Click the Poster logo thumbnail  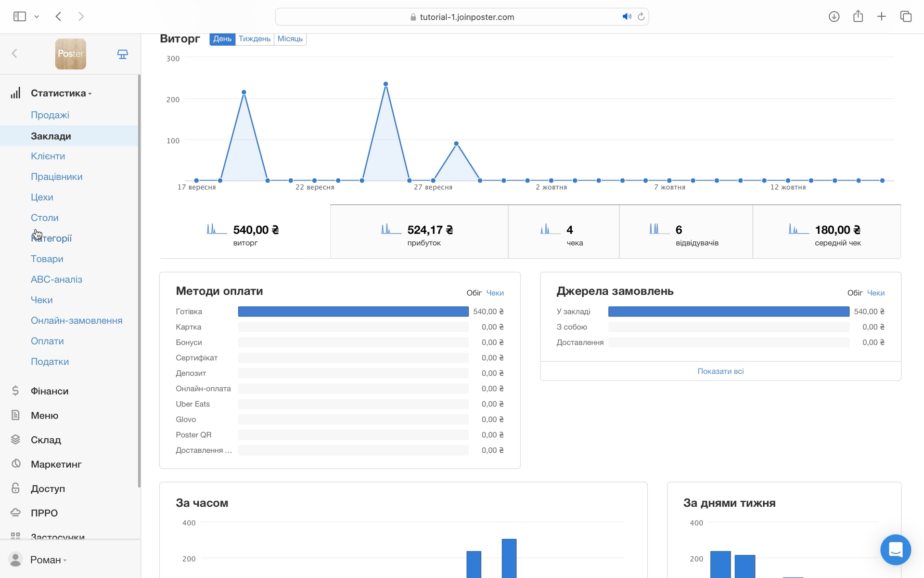click(70, 54)
